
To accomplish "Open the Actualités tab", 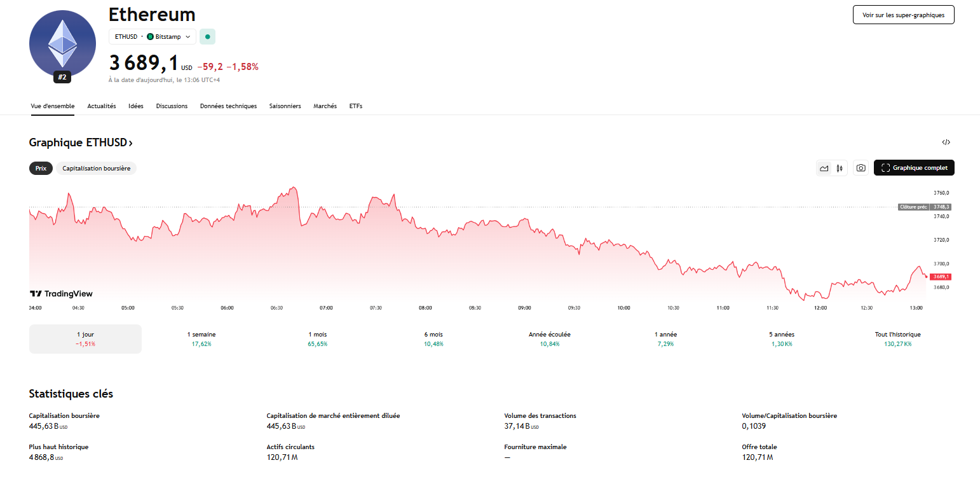I will coord(102,106).
